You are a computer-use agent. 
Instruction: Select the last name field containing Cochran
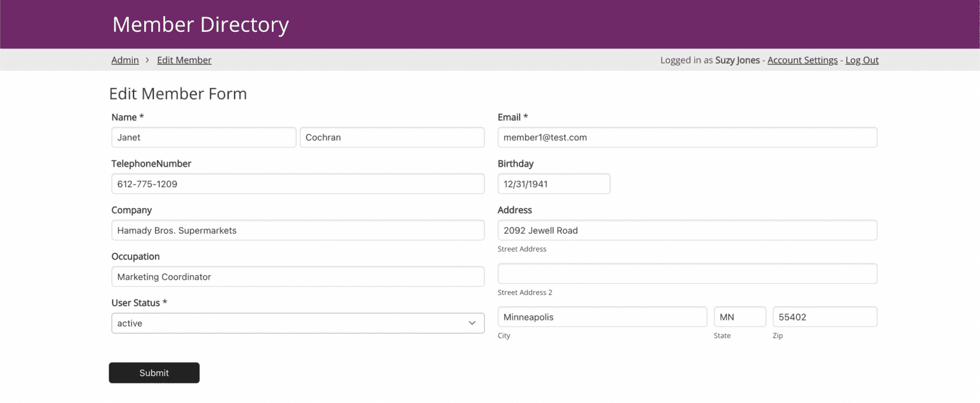click(392, 137)
